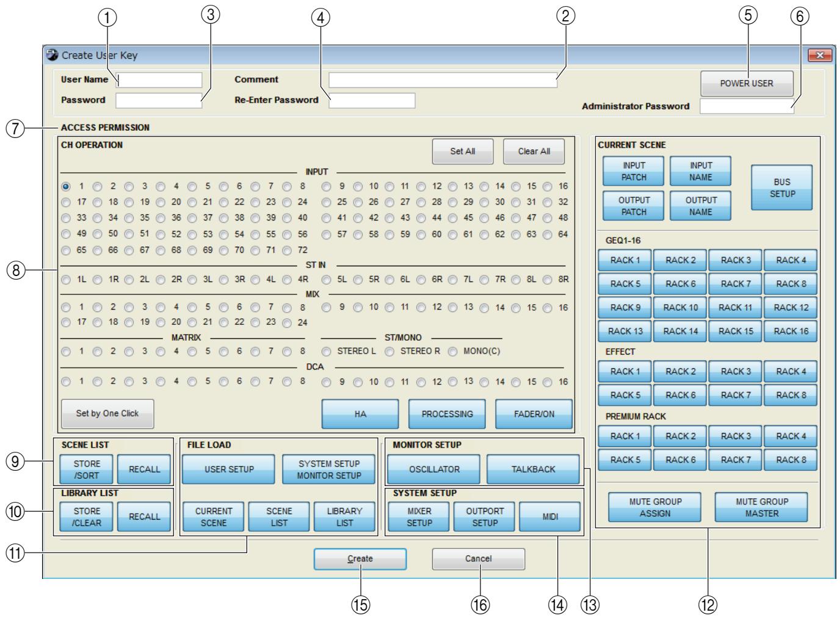This screenshot has width=840, height=618.
Task: Select ST IN 1L radio button
Action: click(x=66, y=280)
